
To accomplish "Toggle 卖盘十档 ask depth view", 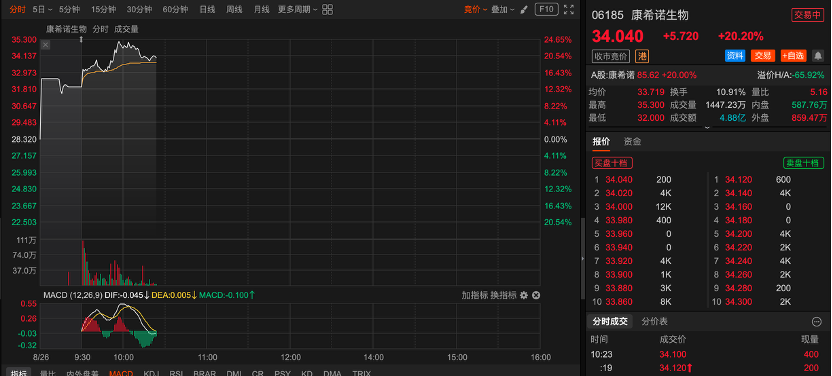I will point(803,163).
